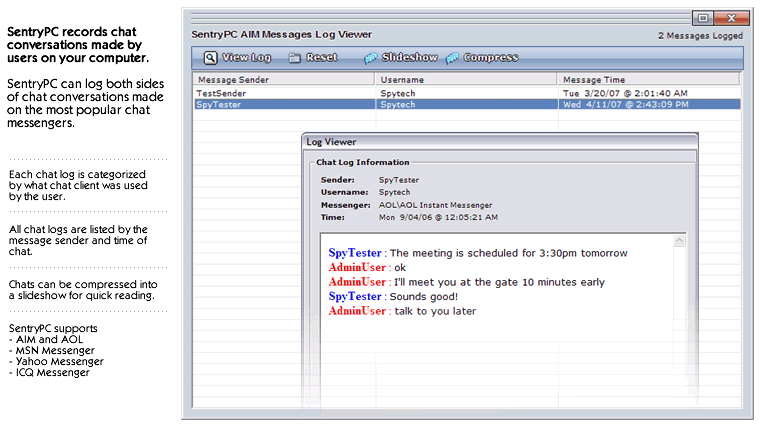Viewport: 761px width, 445px height.
Task: Click the meeting is scheduled chat line
Action: (x=478, y=253)
